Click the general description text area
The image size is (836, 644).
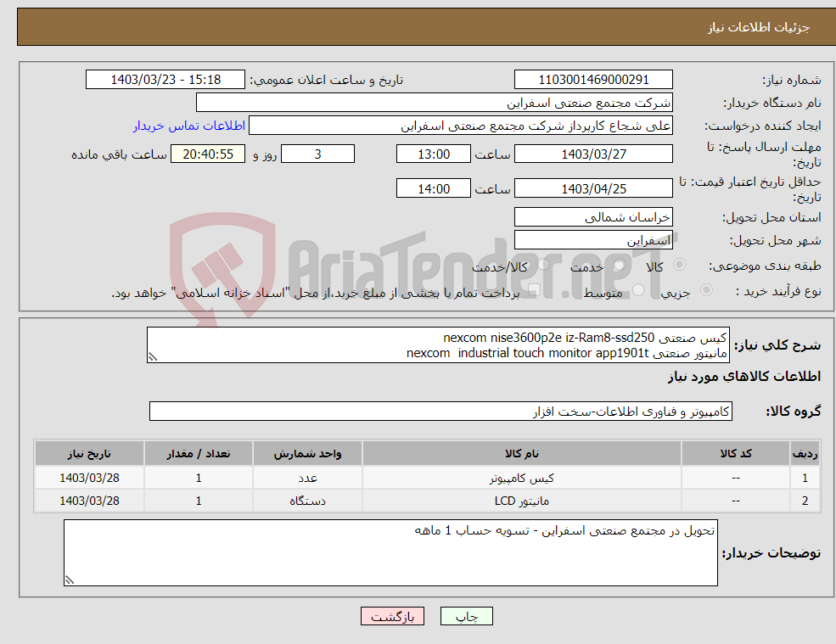click(438, 345)
